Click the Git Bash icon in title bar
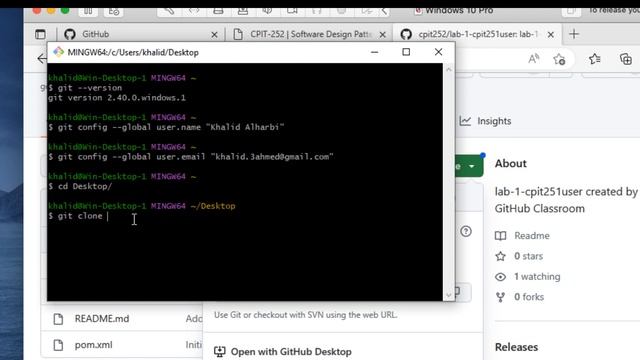640x360 pixels. (x=58, y=52)
